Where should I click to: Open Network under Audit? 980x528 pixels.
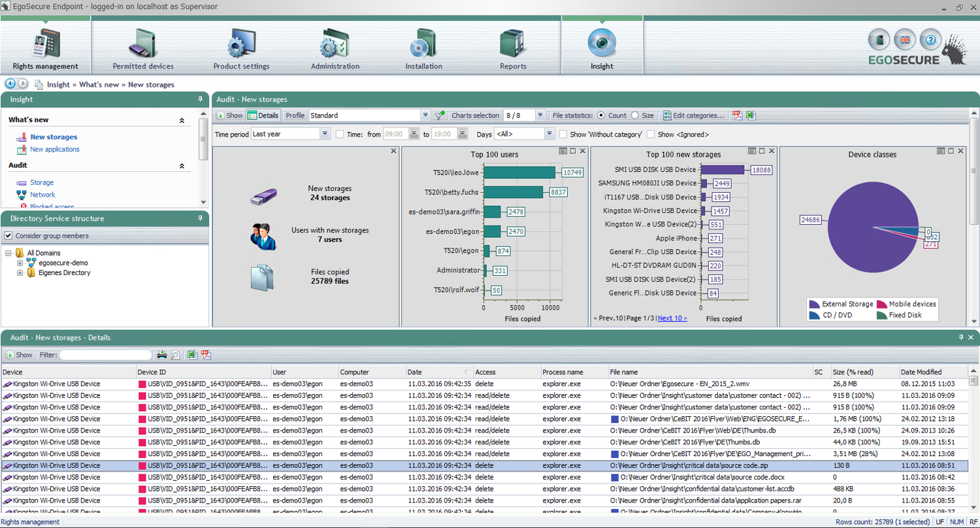pos(42,195)
